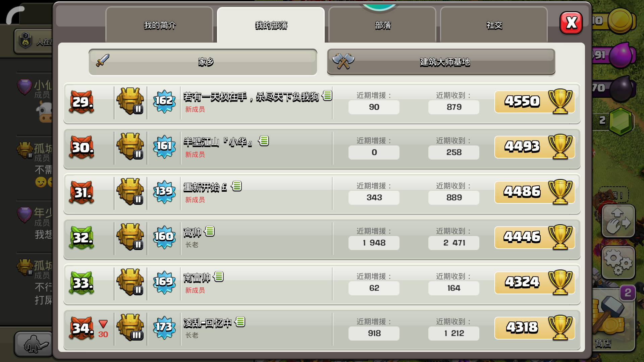Open war-preference list icon next to 高帅
Screen dimensions: 644x362
click(209, 231)
